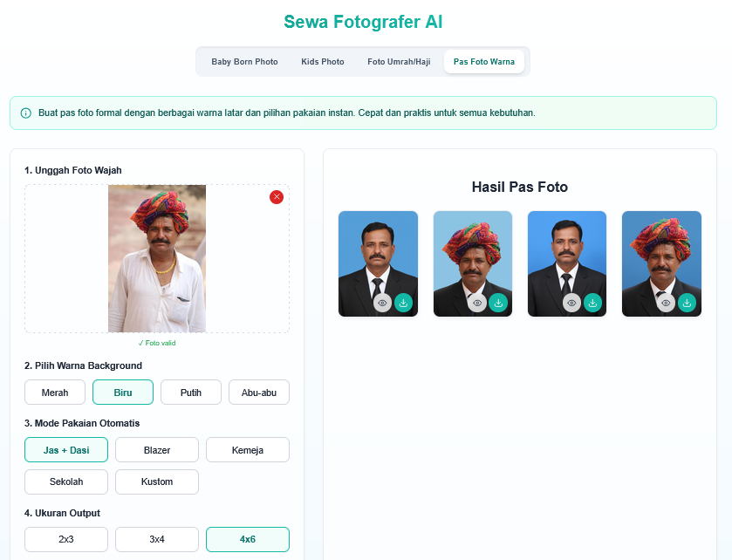Select Blazer clothing mode

pos(157,450)
